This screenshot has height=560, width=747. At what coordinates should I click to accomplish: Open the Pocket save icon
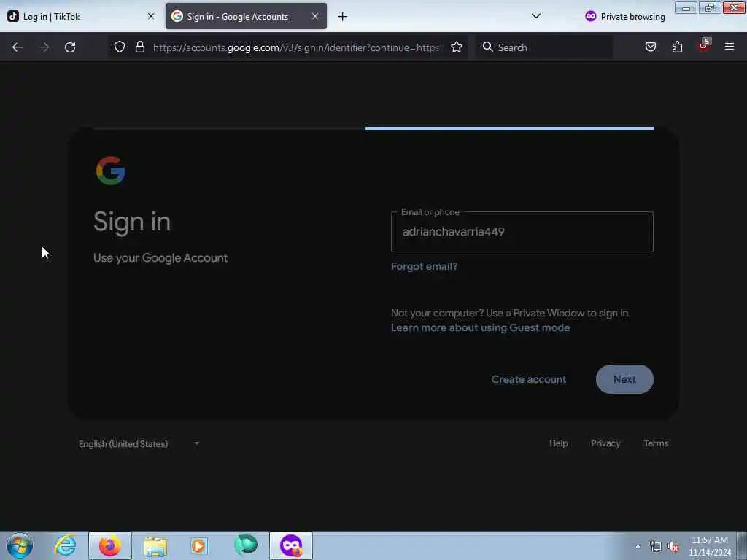click(x=650, y=47)
